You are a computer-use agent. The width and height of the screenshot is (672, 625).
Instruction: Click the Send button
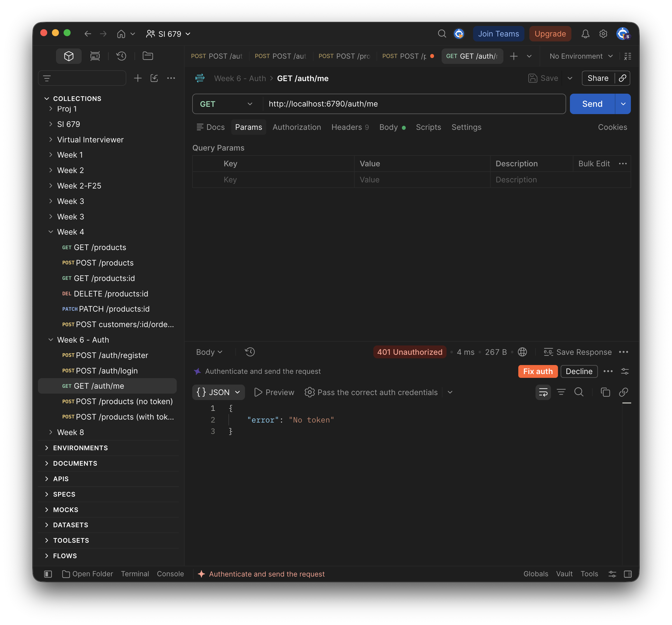(592, 104)
